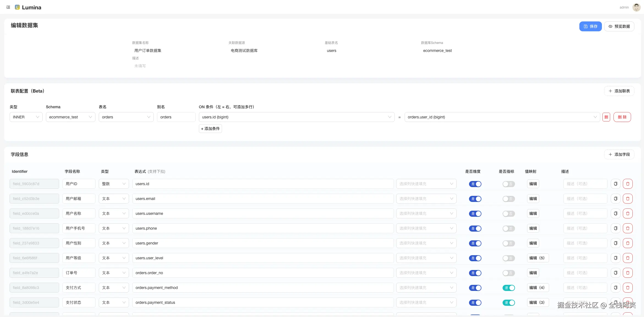Open the orders table name dropdown
Screen dimensions: 644x317
tap(126, 117)
